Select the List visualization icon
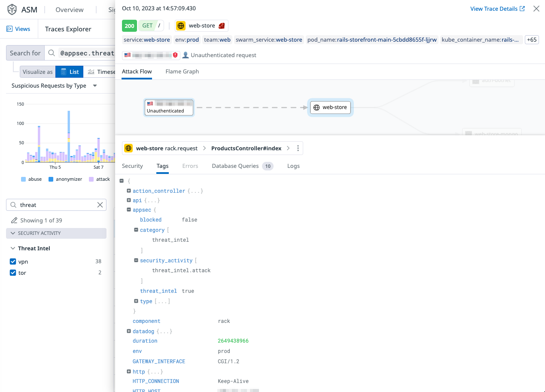 (x=64, y=72)
